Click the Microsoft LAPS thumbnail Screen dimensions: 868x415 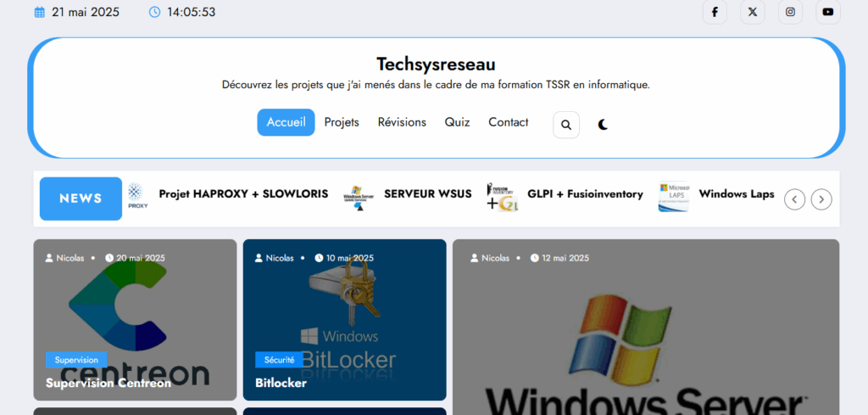[x=674, y=197]
